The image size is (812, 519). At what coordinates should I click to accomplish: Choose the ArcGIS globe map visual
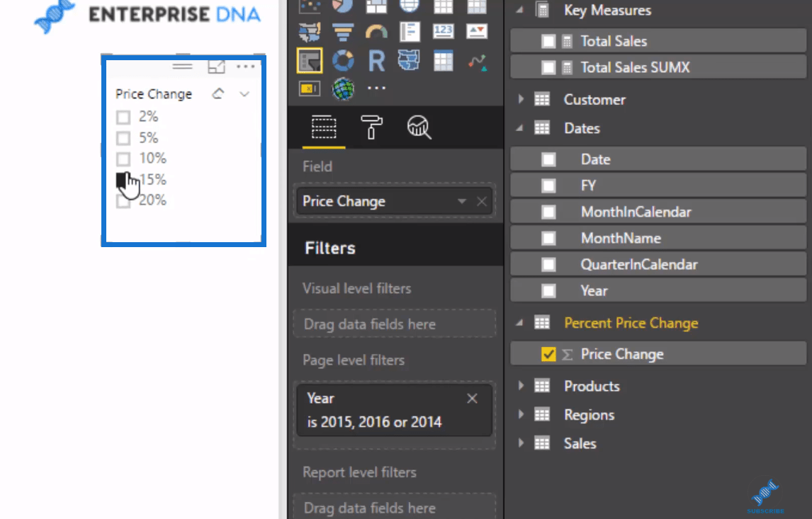(x=343, y=89)
